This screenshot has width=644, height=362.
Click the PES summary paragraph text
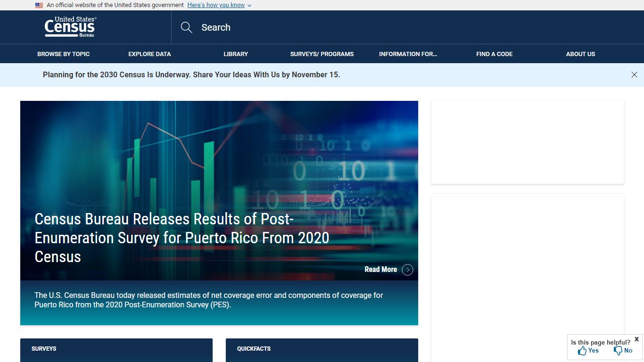point(209,300)
